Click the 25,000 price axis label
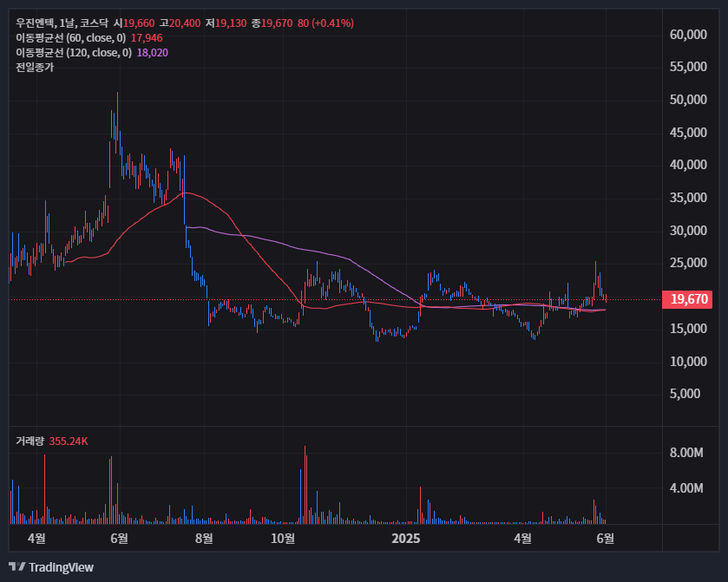Screen dimensions: 728x582 point(688,263)
